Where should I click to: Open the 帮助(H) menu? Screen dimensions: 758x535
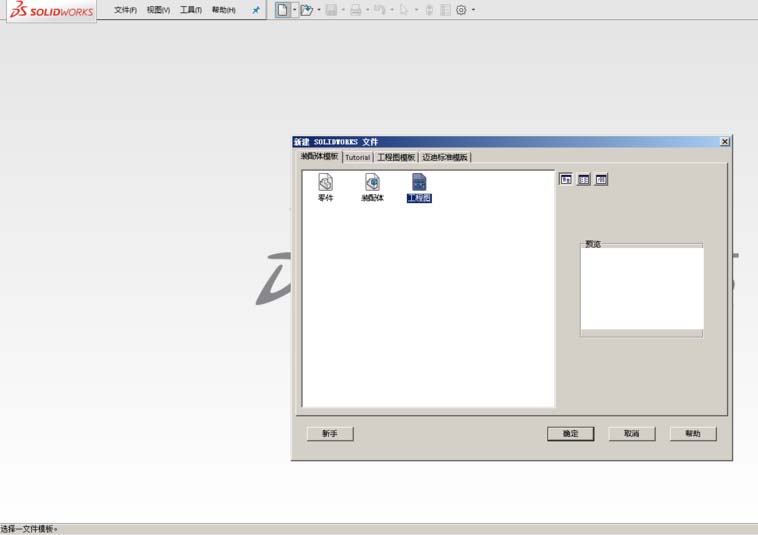point(223,10)
